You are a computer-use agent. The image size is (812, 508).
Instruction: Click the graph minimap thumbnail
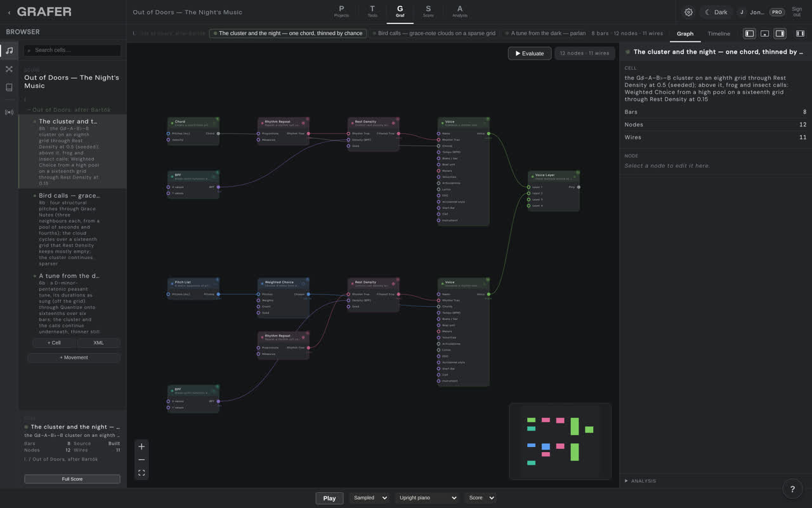point(560,441)
